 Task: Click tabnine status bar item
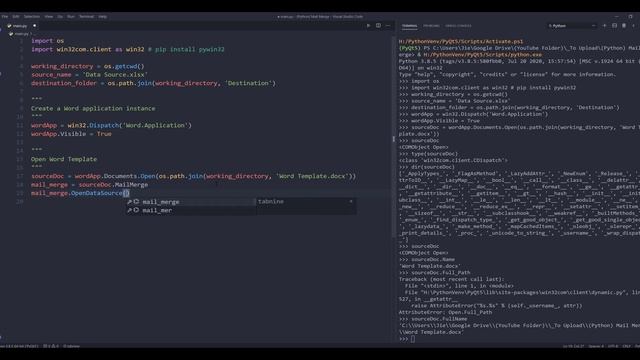(x=72, y=346)
